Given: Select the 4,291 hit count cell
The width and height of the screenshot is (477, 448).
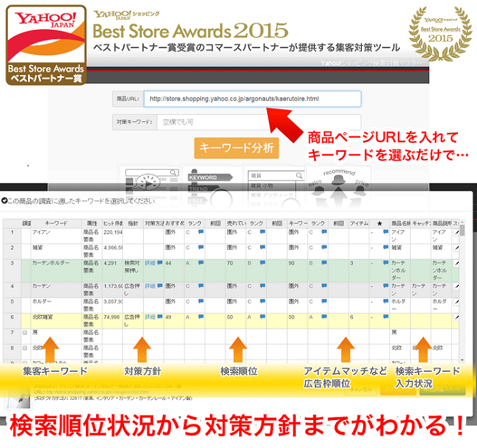Looking at the screenshot, I should (113, 271).
